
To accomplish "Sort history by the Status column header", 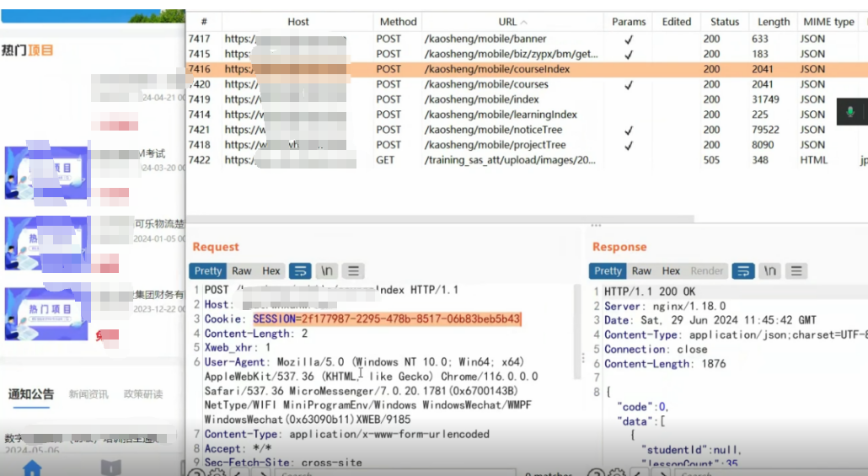I will coord(724,22).
